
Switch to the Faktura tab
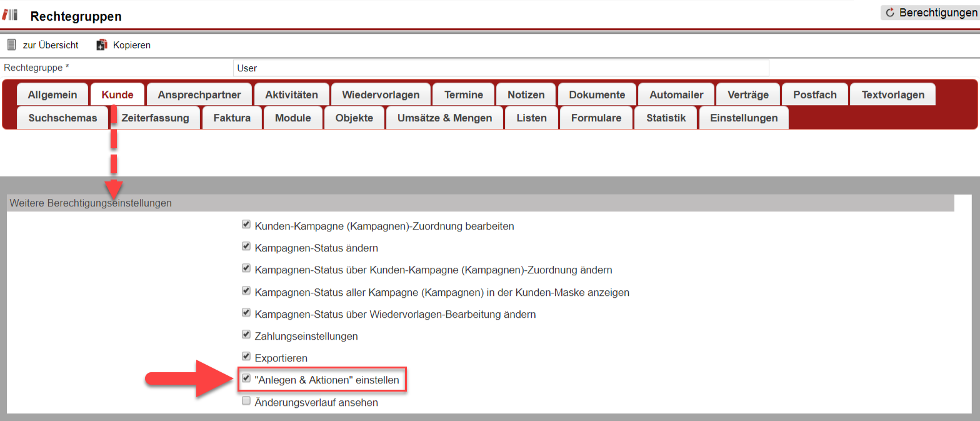[232, 118]
